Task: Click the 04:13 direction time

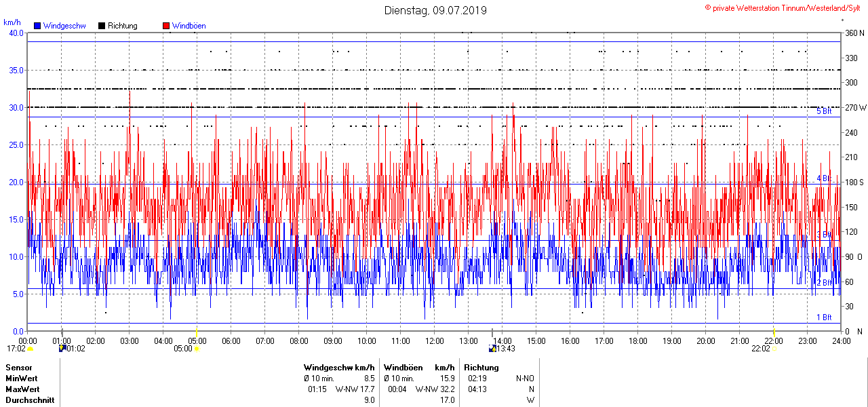Action: 477,389
